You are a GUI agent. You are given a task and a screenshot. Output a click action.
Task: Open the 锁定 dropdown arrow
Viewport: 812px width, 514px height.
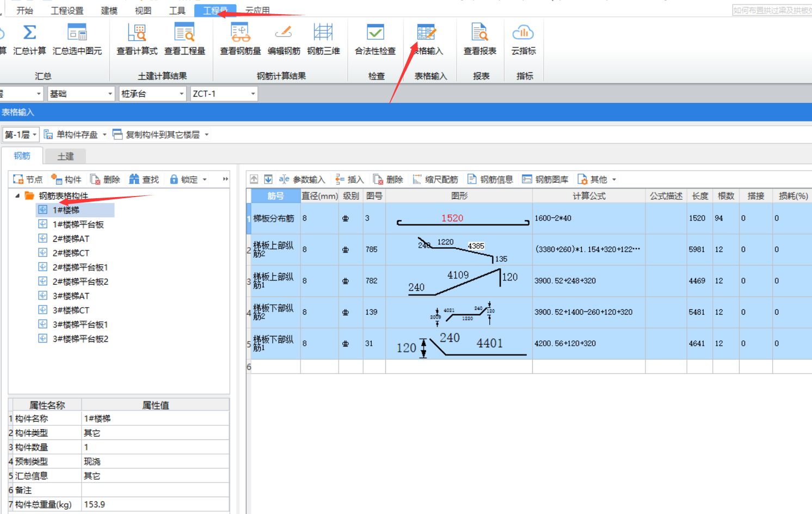(205, 179)
